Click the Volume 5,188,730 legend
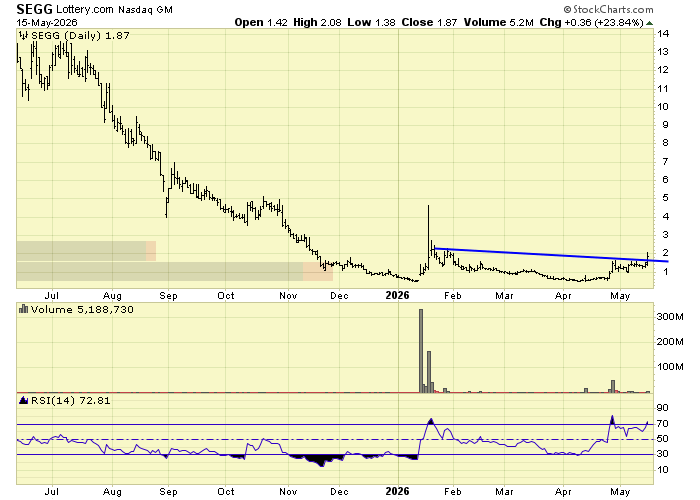Viewport: 700px width, 500px height. [x=82, y=309]
